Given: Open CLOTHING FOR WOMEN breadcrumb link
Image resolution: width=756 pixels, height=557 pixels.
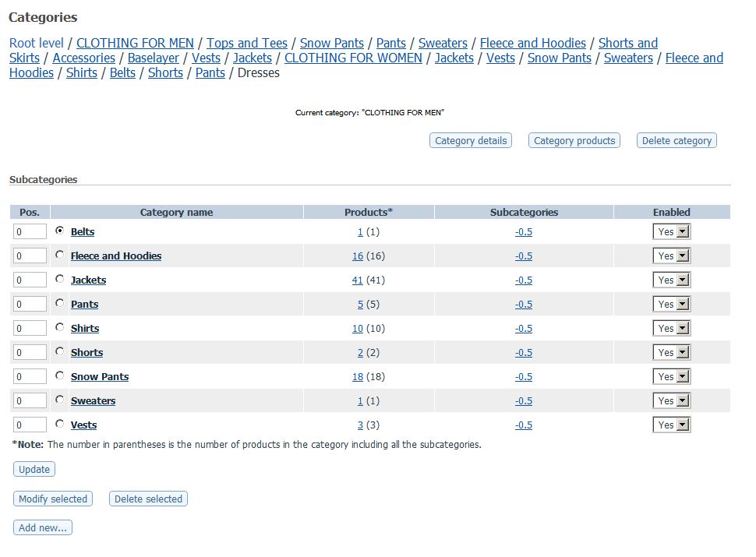Looking at the screenshot, I should (353, 58).
